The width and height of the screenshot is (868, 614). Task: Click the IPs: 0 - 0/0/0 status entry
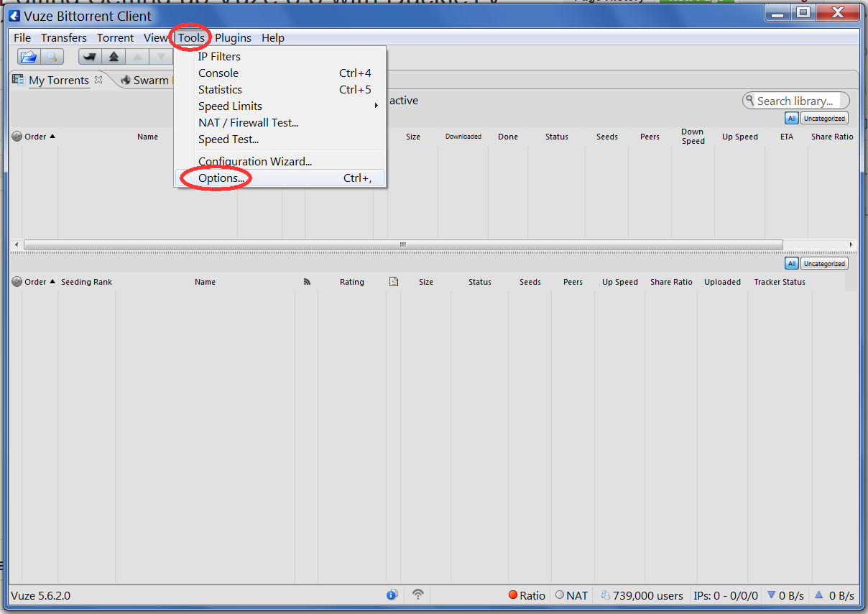pyautogui.click(x=726, y=595)
